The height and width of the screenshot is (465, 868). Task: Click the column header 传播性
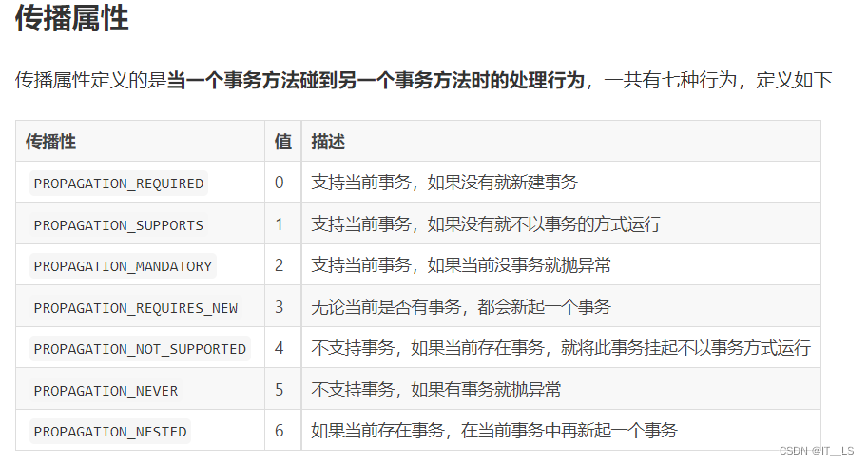pos(50,142)
